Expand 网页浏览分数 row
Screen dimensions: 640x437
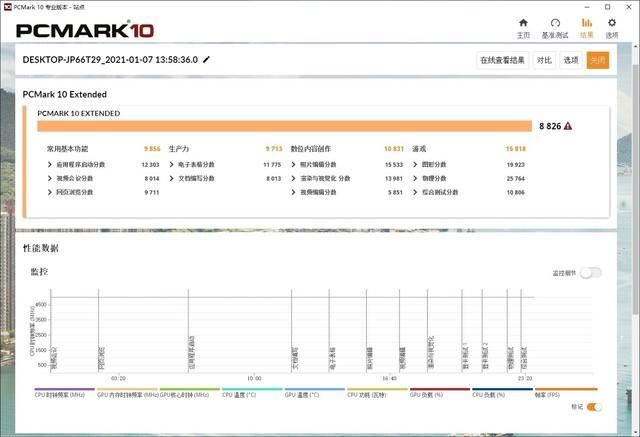(x=50, y=192)
